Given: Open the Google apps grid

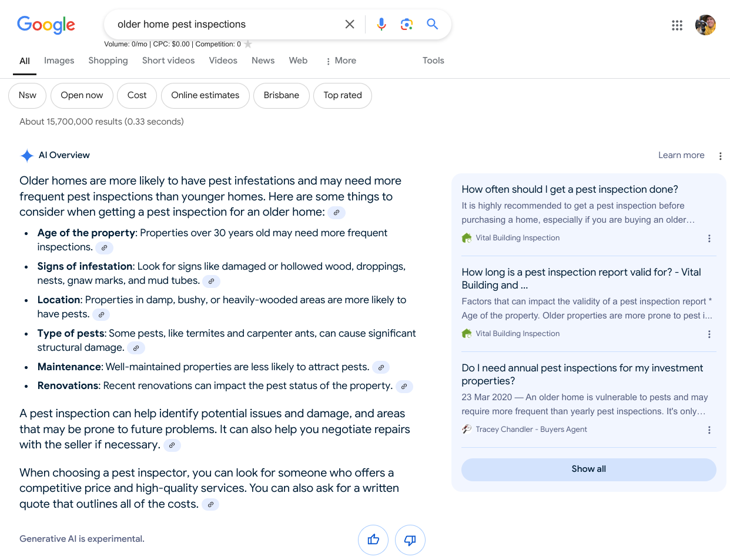Looking at the screenshot, I should pyautogui.click(x=677, y=25).
